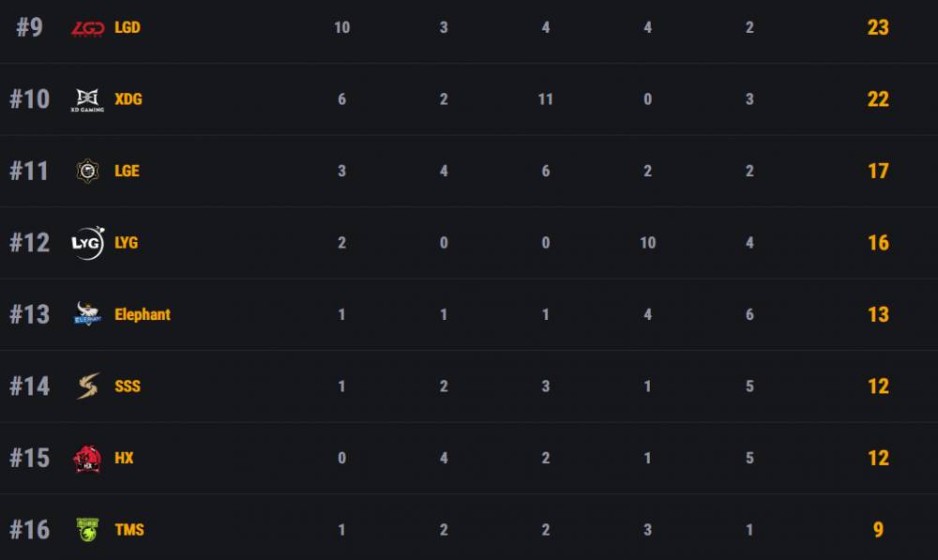The width and height of the screenshot is (938, 560).
Task: Click LGD's total score of 23
Action: click(x=878, y=27)
